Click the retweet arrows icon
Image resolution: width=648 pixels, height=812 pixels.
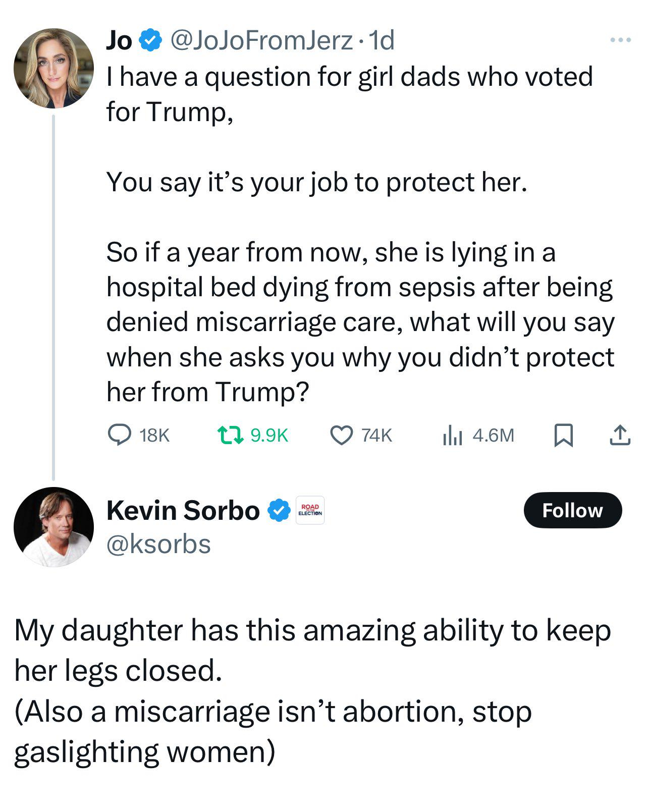tap(230, 435)
